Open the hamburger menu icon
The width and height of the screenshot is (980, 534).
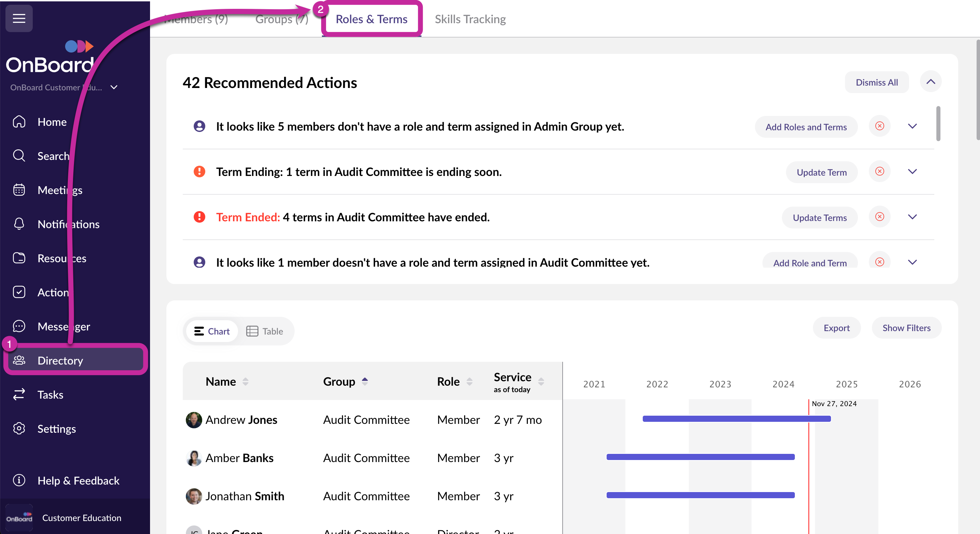19,18
